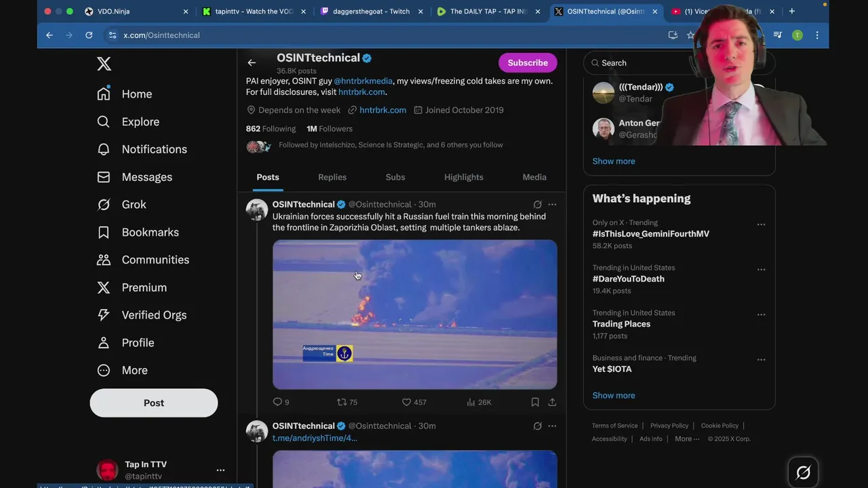This screenshot has height=488, width=868.
Task: Open Messages in the sidebar
Action: coord(134,177)
